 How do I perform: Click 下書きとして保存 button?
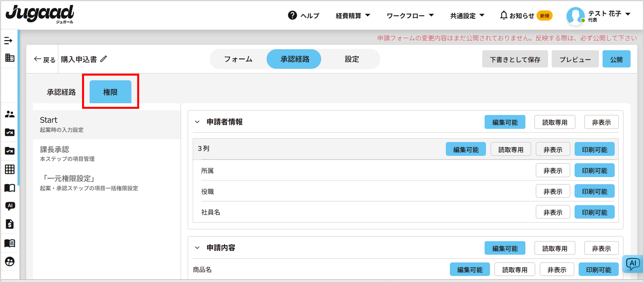click(515, 59)
